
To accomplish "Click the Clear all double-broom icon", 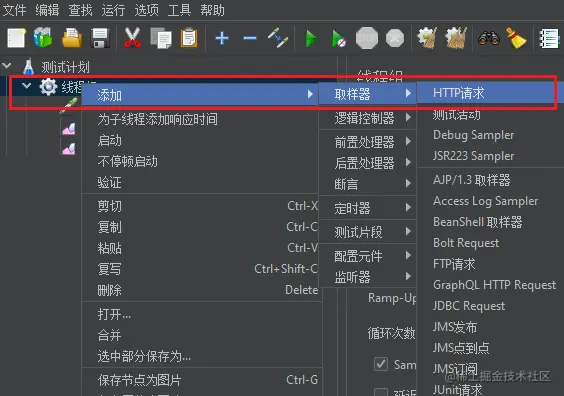I will pos(456,38).
